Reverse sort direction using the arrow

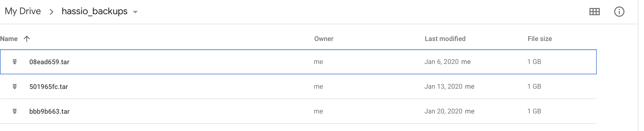tap(27, 39)
